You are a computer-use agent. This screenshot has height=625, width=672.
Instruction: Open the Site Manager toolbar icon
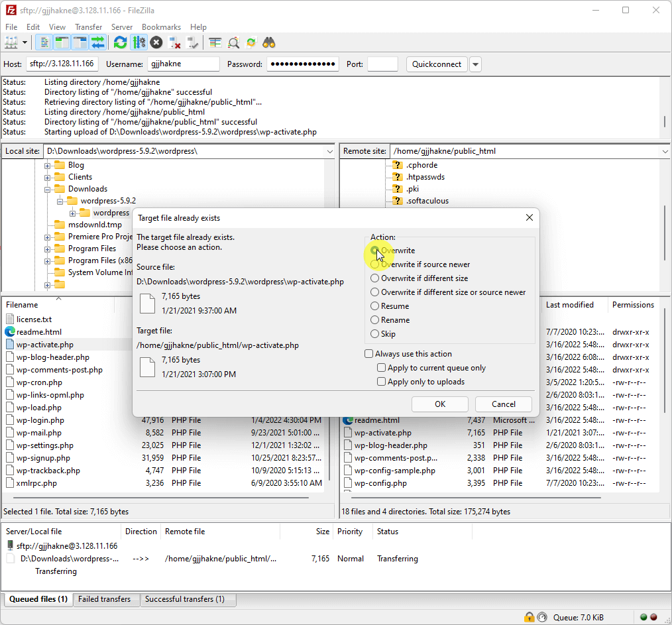pos(11,42)
